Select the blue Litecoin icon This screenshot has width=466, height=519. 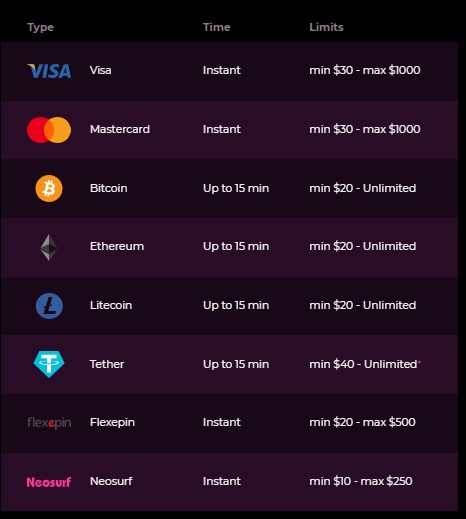pyautogui.click(x=49, y=306)
